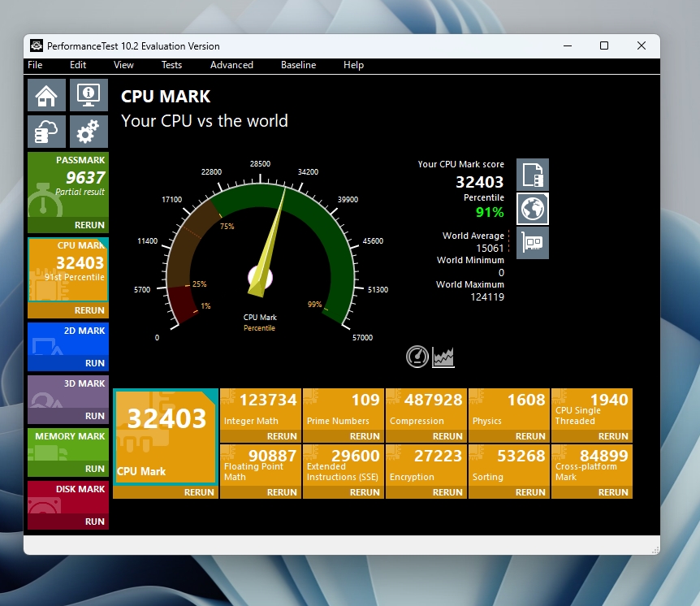The image size is (700, 606).
Task: Run the 2D Mark test
Action: click(68, 363)
